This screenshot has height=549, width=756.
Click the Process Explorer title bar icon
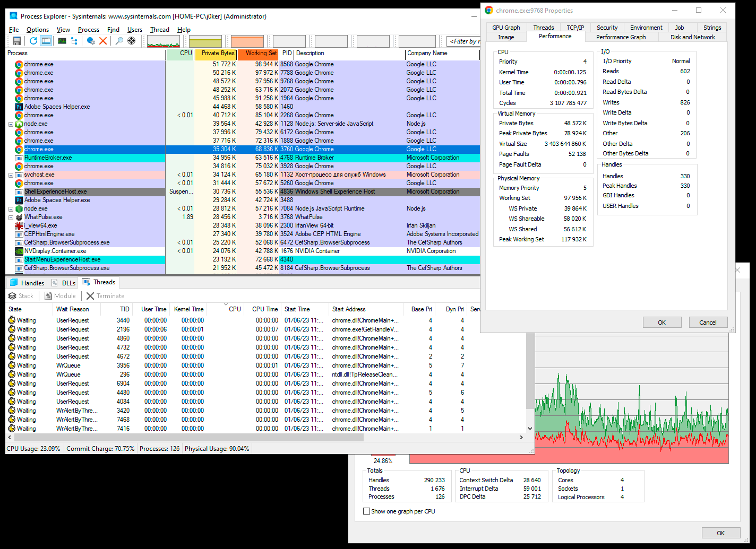14,16
